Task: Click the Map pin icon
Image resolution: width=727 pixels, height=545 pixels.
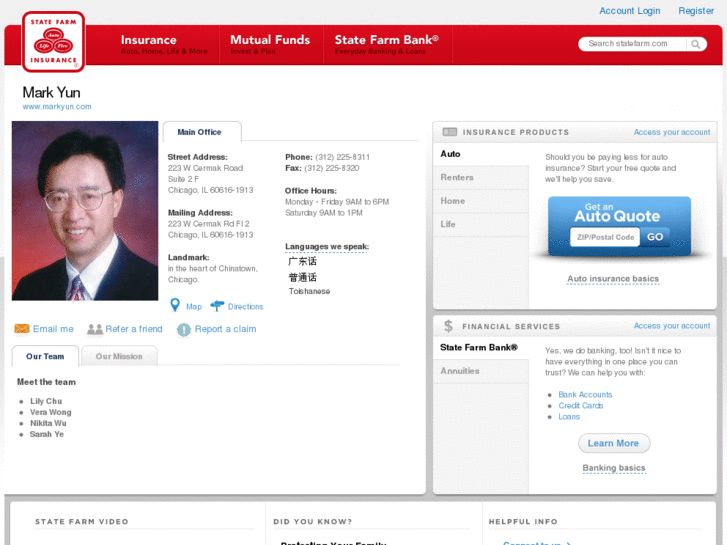Action: pos(175,305)
